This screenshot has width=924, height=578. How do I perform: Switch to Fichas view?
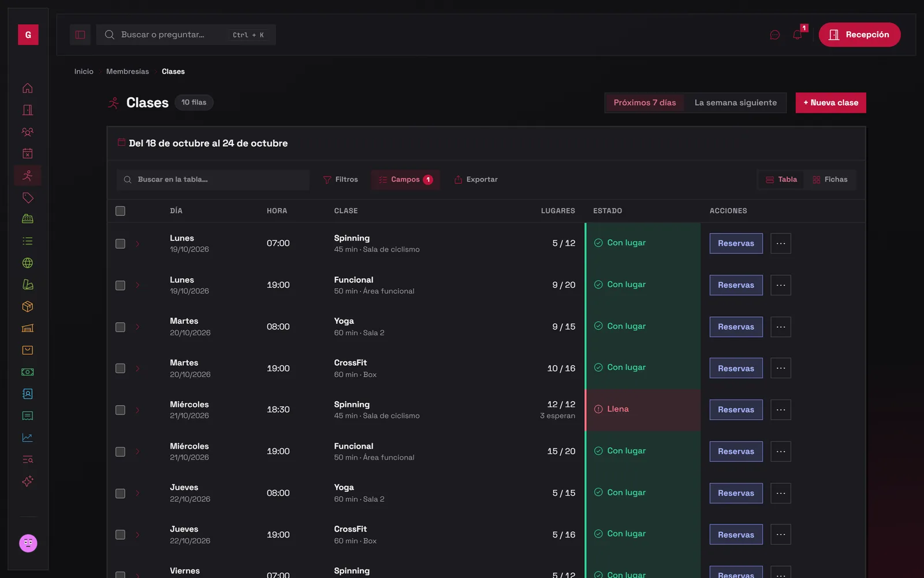tap(830, 180)
